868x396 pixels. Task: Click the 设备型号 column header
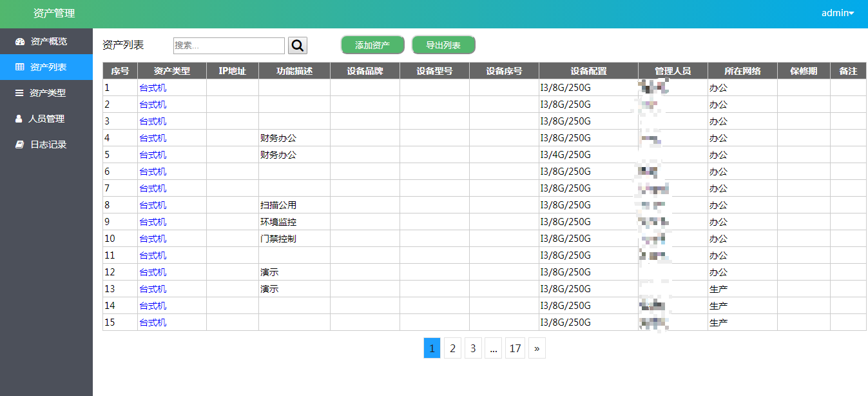tap(434, 71)
